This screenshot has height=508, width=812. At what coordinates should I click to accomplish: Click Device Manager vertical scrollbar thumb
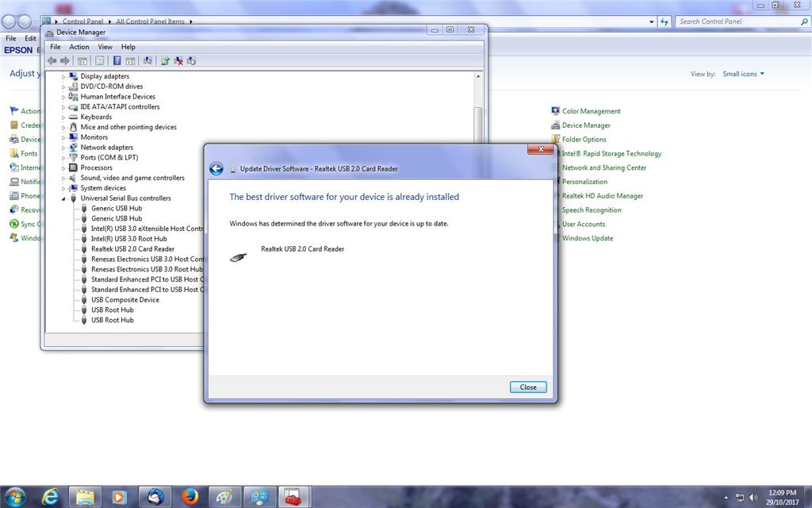coord(478,125)
